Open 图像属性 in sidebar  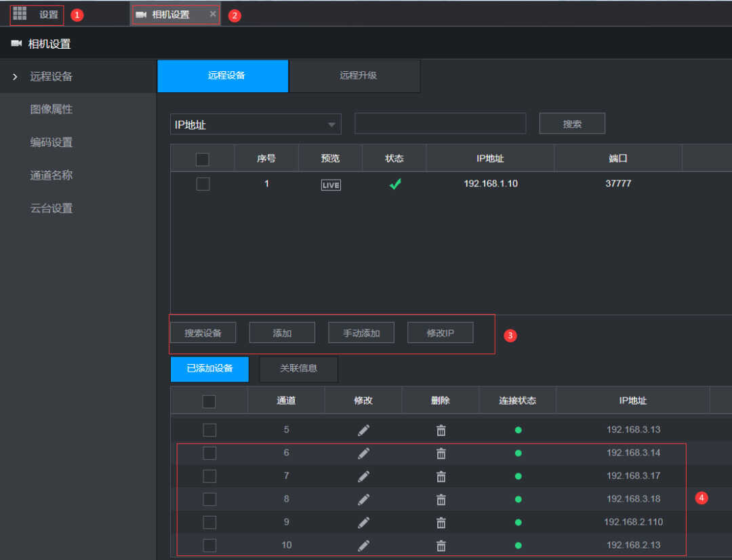(52, 109)
